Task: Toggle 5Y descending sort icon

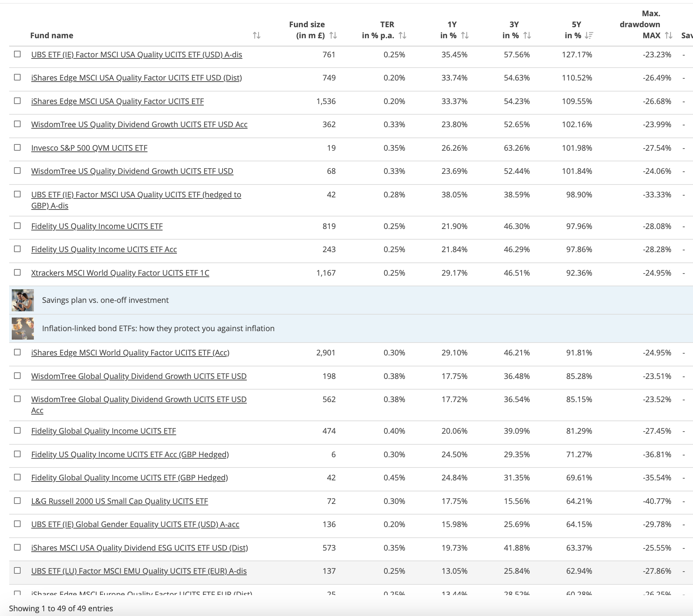Action: [x=589, y=35]
